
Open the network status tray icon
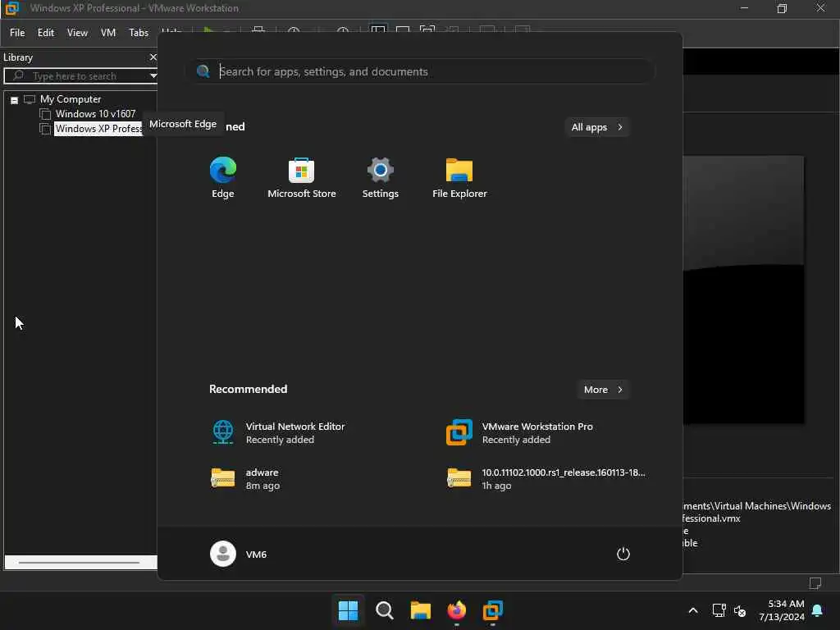tap(719, 610)
